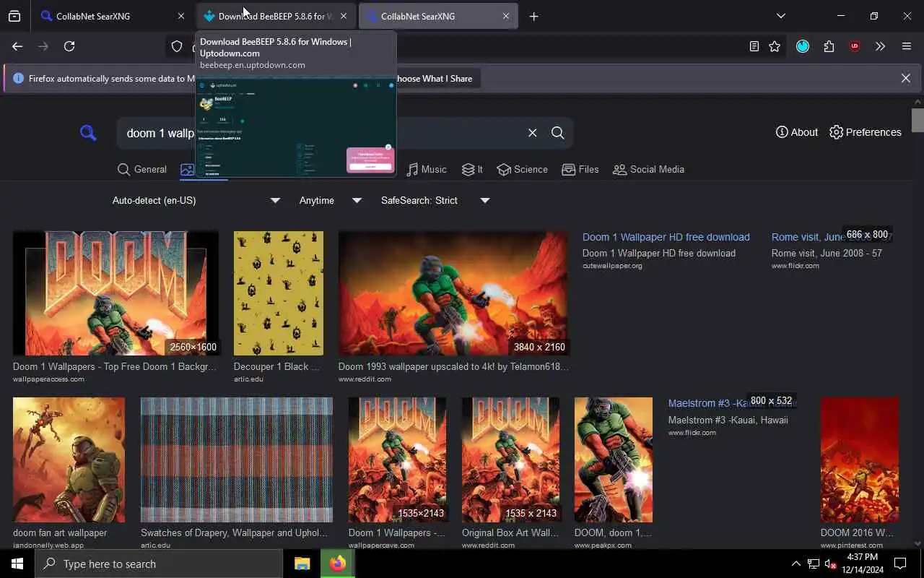The width and height of the screenshot is (924, 578).
Task: Open SearXNG Preferences
Action: pos(866,132)
